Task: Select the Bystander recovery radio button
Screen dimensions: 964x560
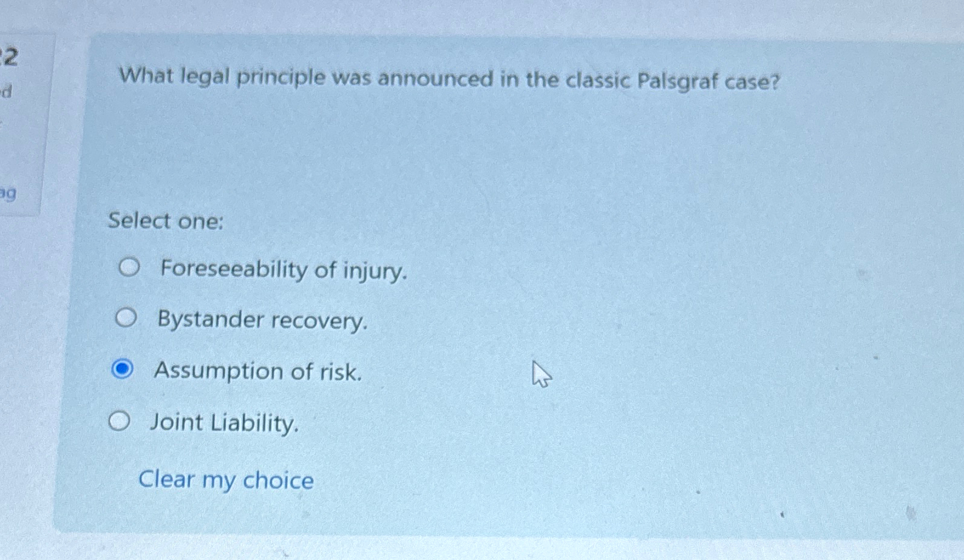Action: pyautogui.click(x=127, y=317)
